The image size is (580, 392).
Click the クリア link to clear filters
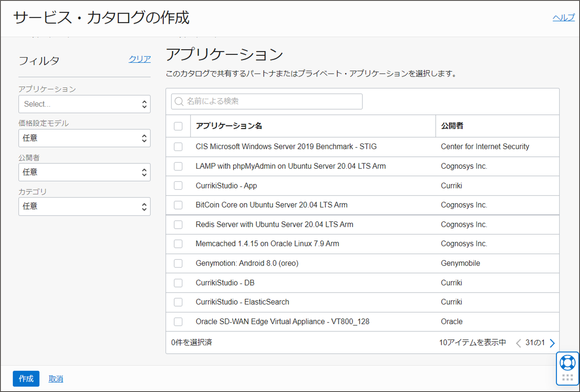point(140,59)
